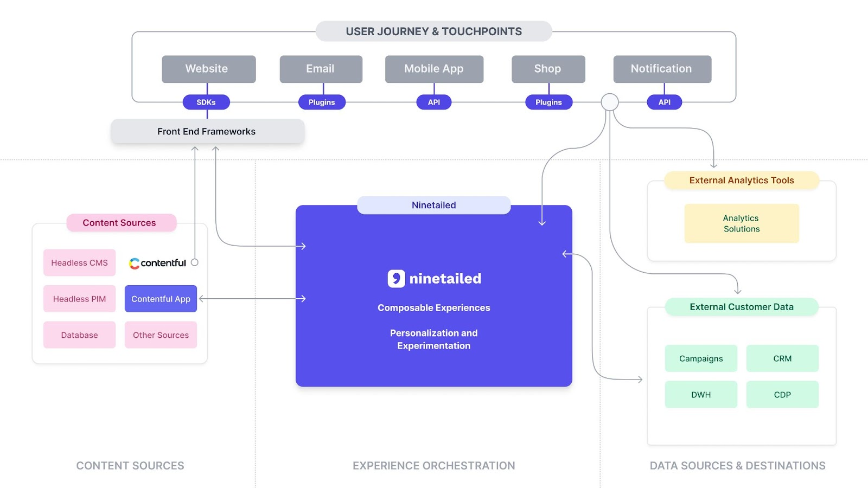The image size is (868, 488).
Task: Select the Headless PIM box
Action: click(x=80, y=299)
